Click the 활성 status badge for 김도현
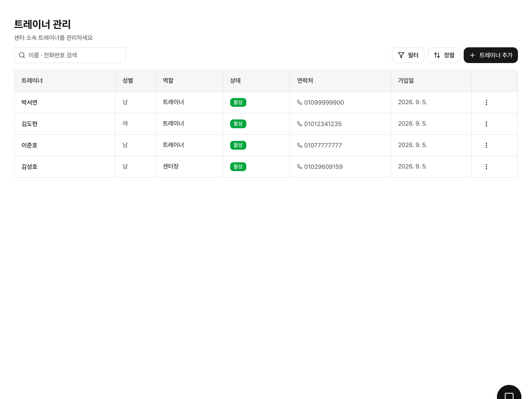The width and height of the screenshot is (532, 399). click(238, 124)
